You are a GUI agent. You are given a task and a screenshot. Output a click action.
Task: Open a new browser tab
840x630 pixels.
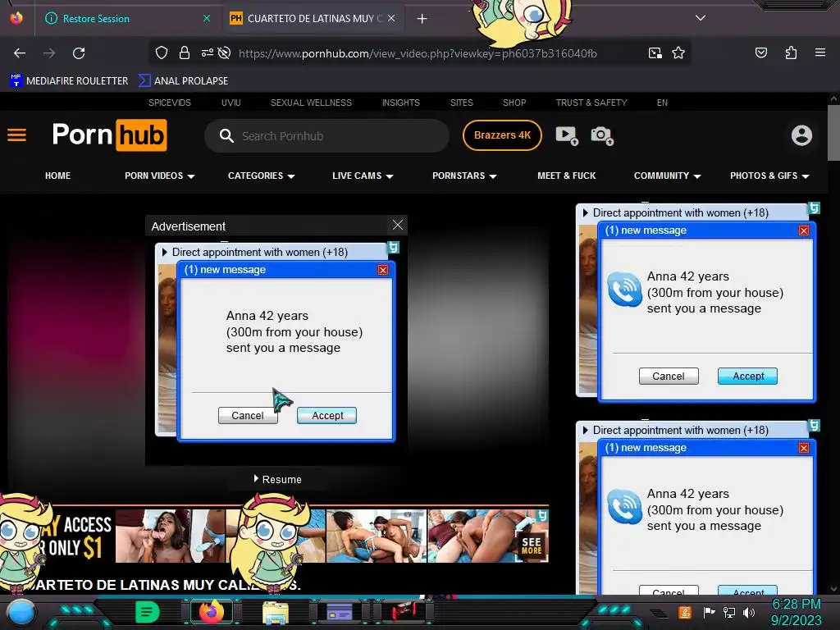422,19
